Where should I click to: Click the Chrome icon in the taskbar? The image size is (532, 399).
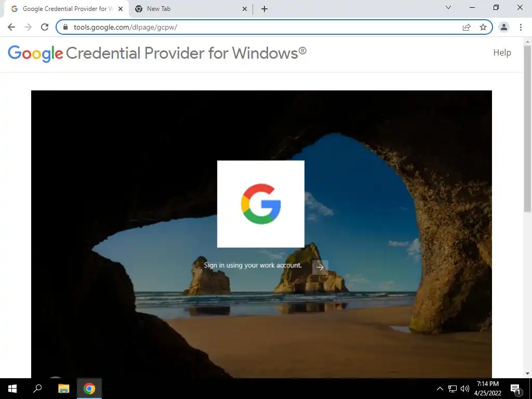[x=89, y=389]
